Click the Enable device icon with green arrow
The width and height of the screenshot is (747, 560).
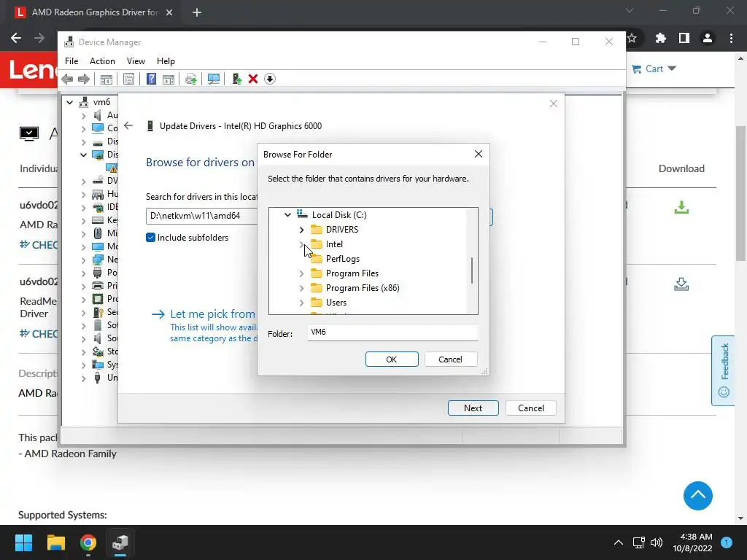pyautogui.click(x=237, y=79)
